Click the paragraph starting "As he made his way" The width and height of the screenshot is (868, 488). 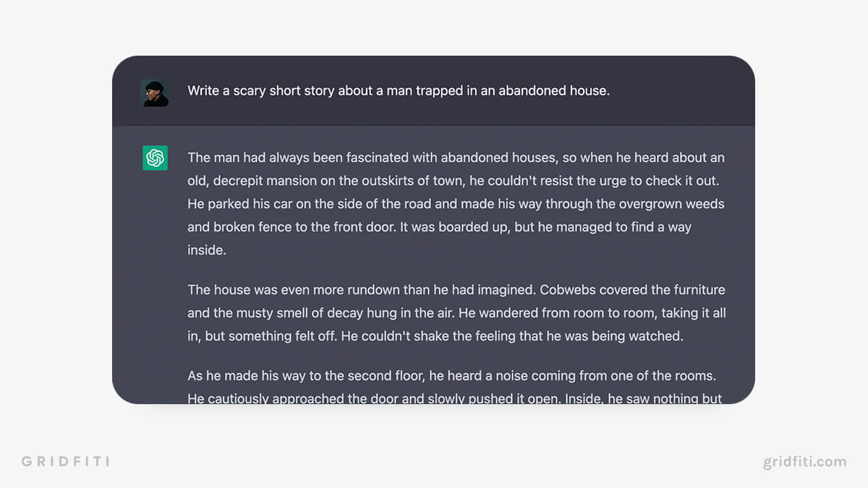[455, 388]
